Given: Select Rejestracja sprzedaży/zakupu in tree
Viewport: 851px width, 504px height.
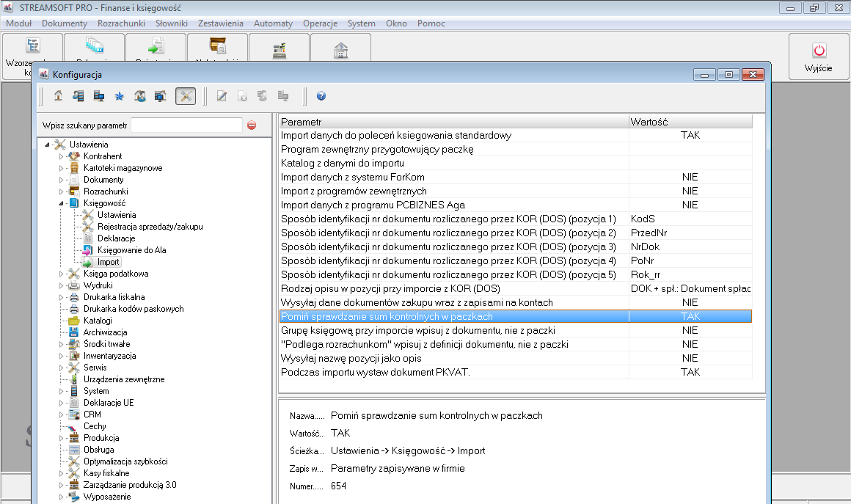Looking at the screenshot, I should click(x=150, y=227).
